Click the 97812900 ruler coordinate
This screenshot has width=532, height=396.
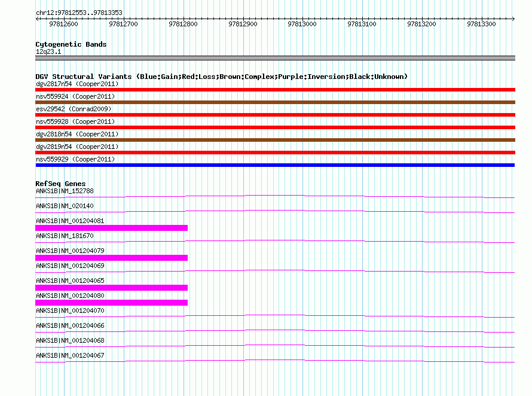[x=243, y=24]
